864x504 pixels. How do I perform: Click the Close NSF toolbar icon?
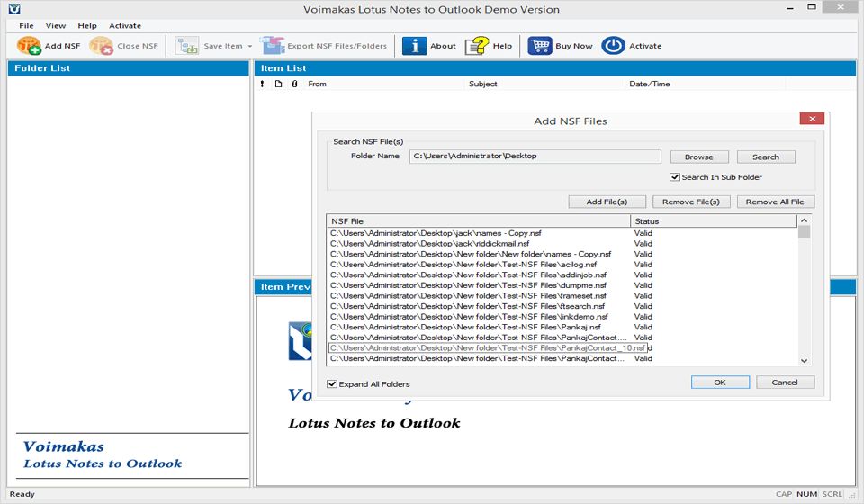(102, 46)
